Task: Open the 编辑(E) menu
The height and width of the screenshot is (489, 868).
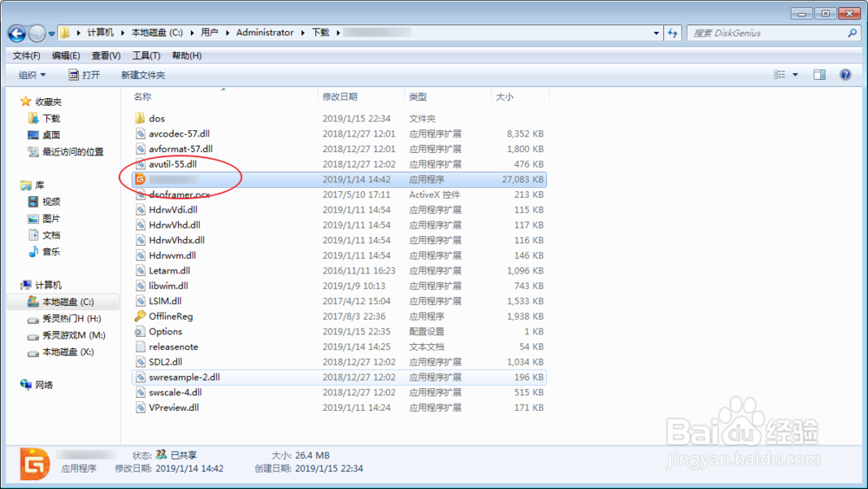Action: point(66,56)
